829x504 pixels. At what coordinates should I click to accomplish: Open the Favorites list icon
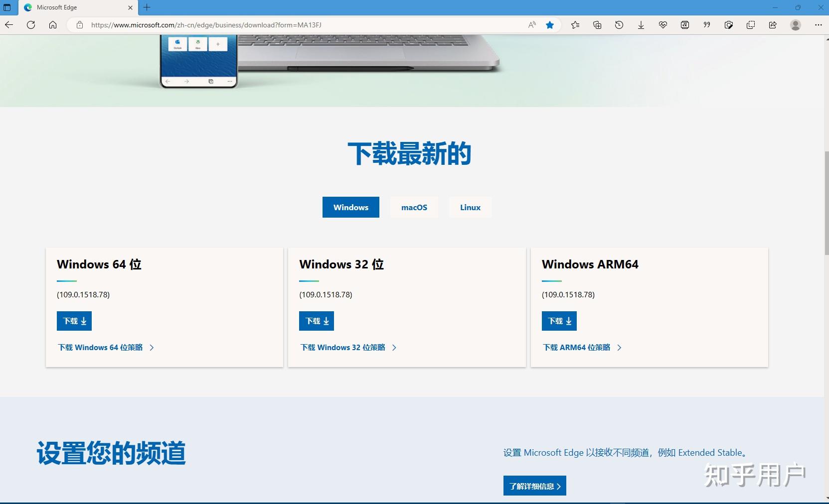click(575, 25)
